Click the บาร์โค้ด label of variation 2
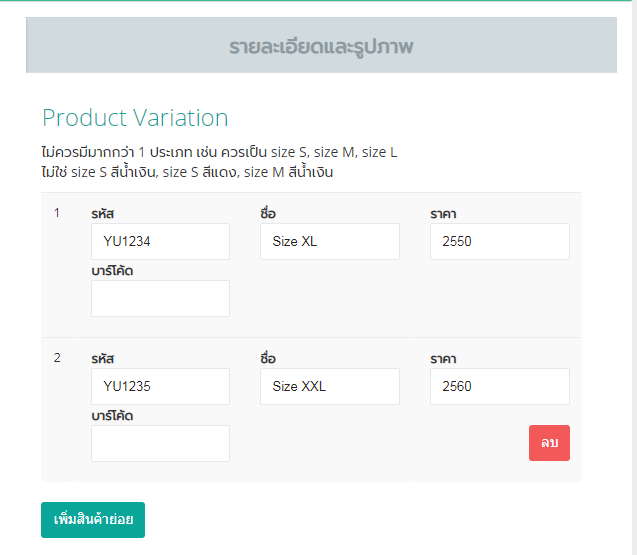The width and height of the screenshot is (637, 555). tap(112, 416)
